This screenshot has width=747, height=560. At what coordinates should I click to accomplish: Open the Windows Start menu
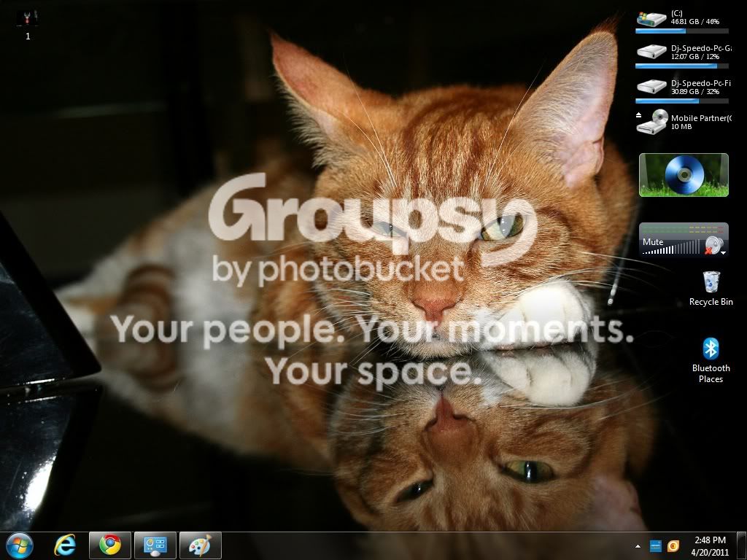[x=20, y=545]
